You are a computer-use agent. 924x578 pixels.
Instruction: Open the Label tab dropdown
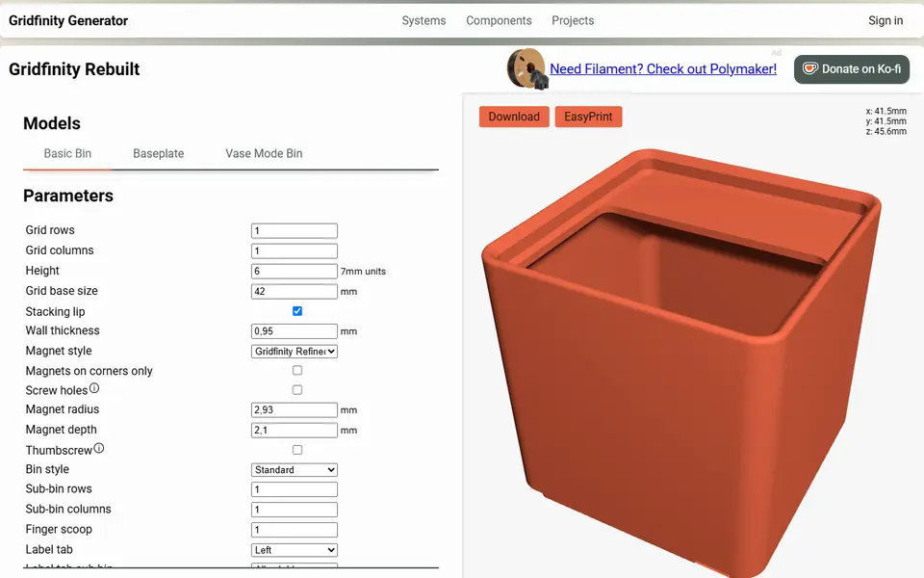click(x=295, y=550)
